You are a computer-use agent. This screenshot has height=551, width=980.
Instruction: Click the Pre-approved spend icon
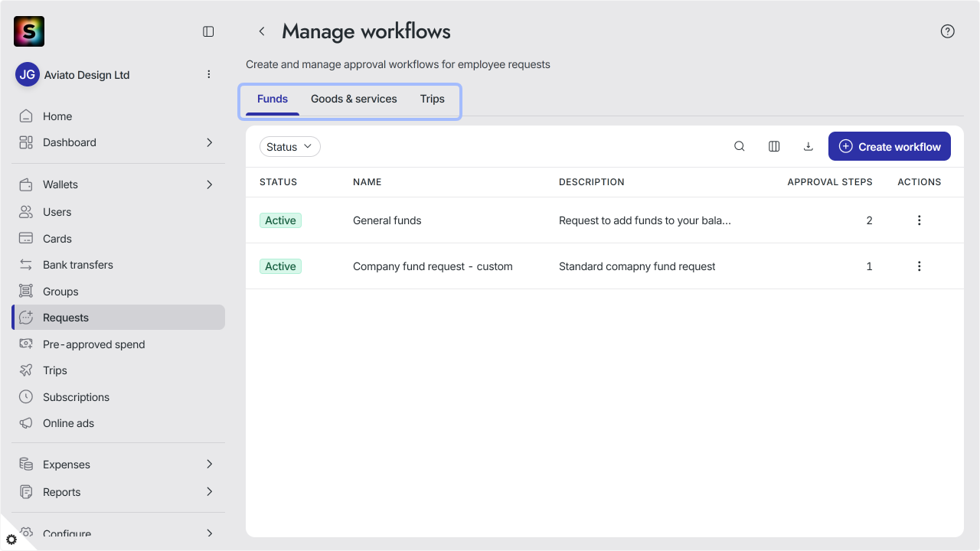[26, 344]
